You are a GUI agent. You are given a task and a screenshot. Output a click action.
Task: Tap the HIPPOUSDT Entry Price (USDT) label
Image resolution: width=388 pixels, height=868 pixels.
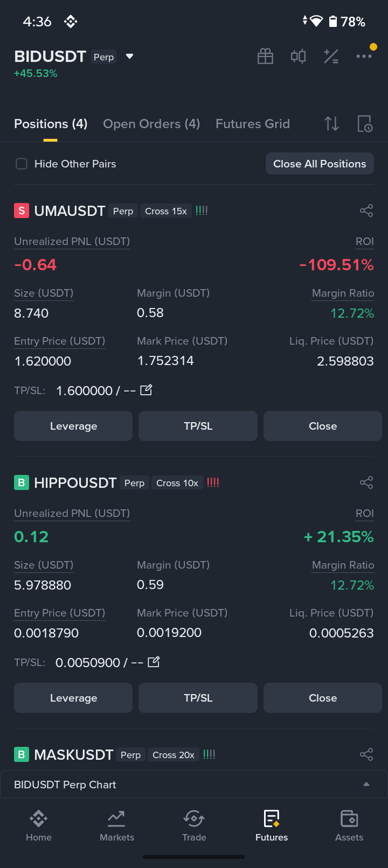(x=60, y=613)
